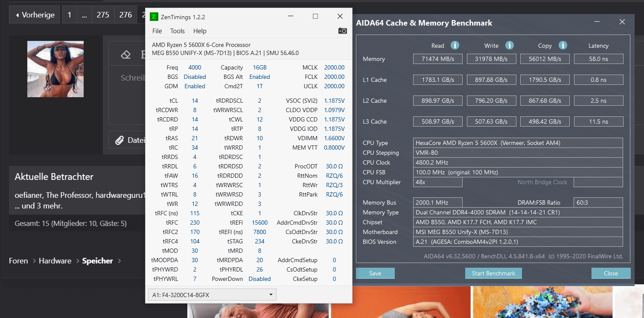Image resolution: width=644 pixels, height=318 pixels.
Task: Click tRFC value 230
Action: coord(195,223)
